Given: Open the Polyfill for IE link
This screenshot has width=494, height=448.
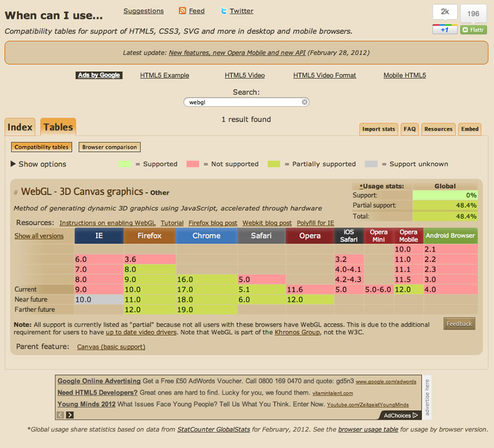Looking at the screenshot, I should tap(316, 223).
